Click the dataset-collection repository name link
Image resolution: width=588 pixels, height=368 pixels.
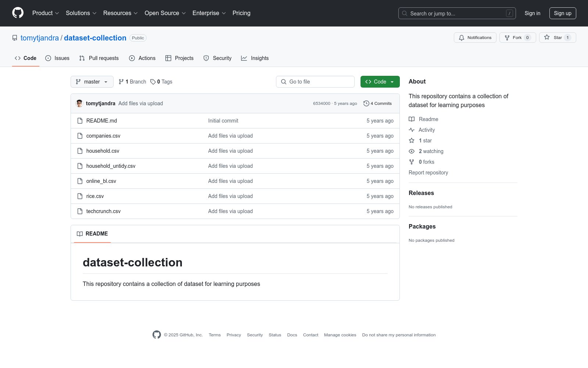point(95,38)
